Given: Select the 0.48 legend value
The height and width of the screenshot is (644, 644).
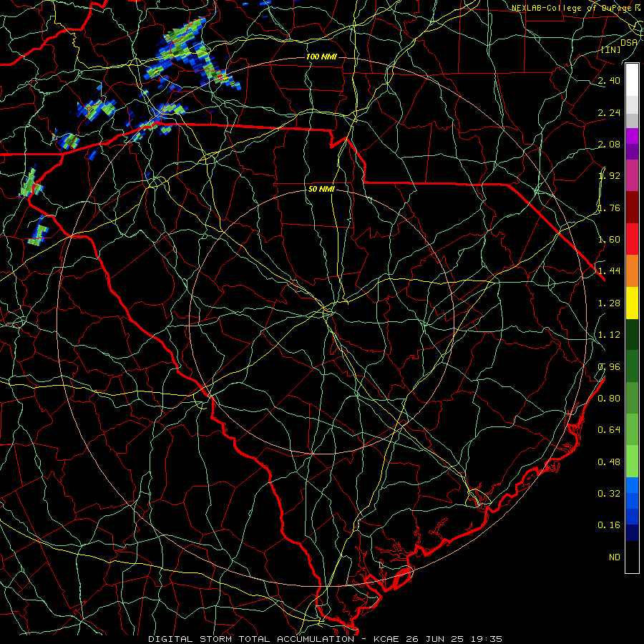Looking at the screenshot, I should [609, 462].
